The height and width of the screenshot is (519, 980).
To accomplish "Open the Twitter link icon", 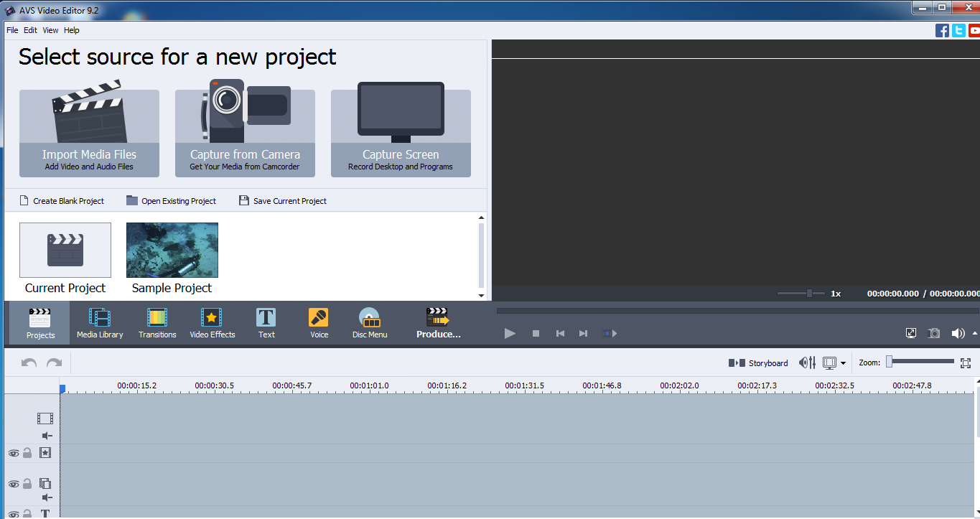I will point(958,30).
